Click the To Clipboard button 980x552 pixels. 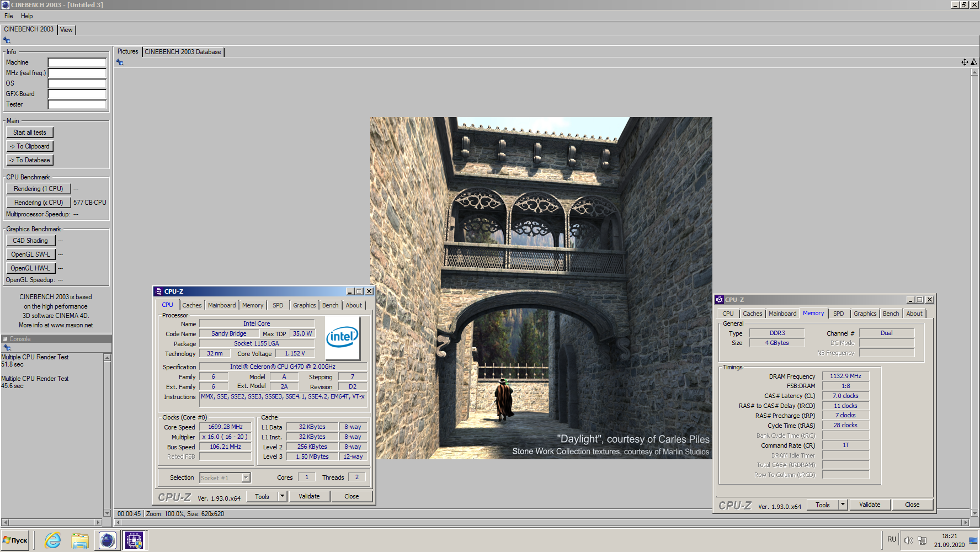[x=30, y=146]
